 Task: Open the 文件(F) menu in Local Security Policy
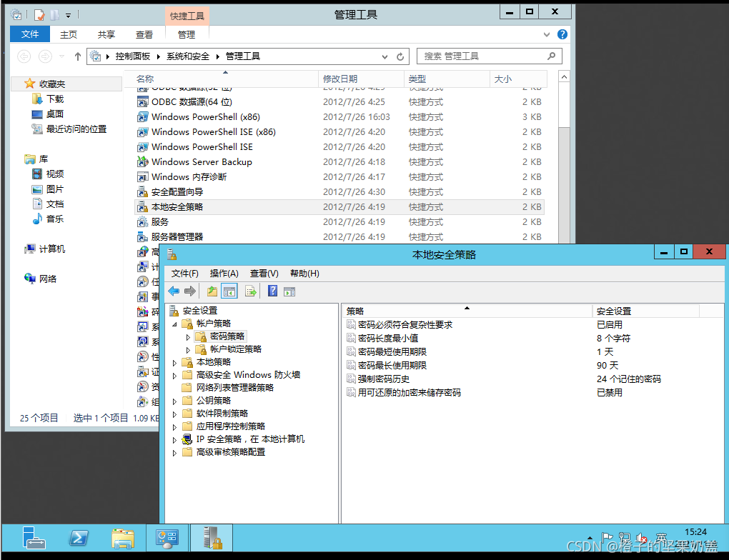click(x=184, y=273)
